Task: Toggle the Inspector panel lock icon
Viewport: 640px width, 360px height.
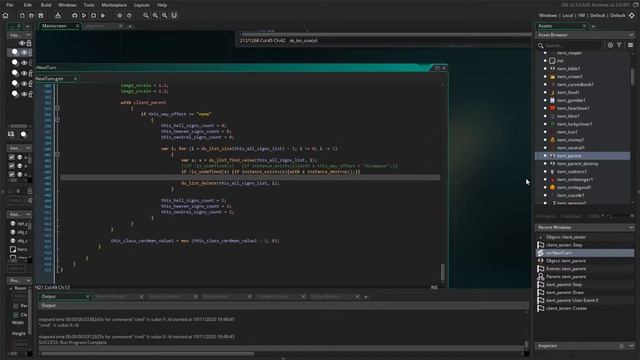Action: click(x=622, y=346)
